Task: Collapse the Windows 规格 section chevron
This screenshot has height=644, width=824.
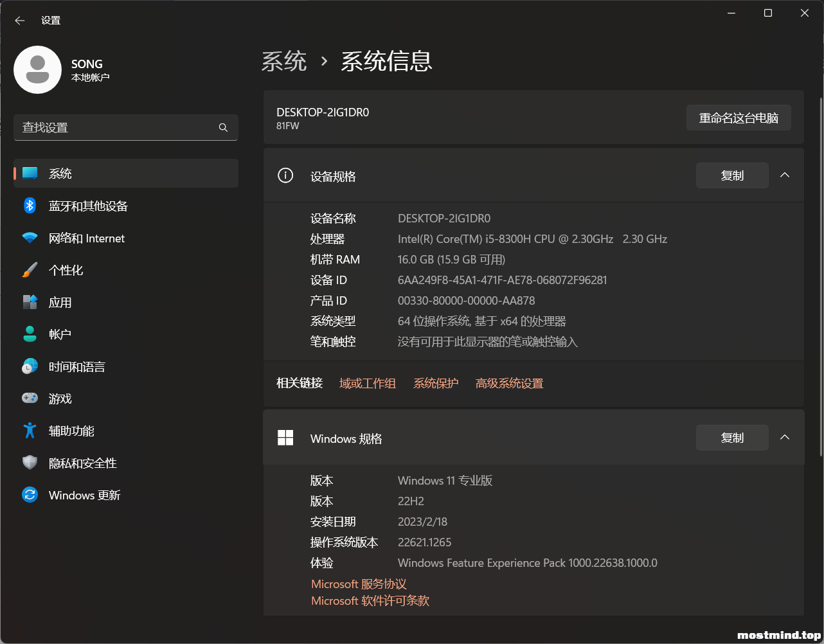Action: pyautogui.click(x=785, y=438)
